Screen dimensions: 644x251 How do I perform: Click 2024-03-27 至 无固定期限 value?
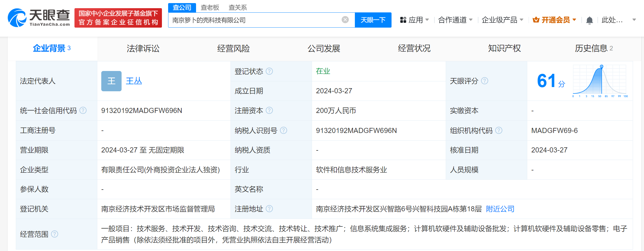tap(143, 150)
